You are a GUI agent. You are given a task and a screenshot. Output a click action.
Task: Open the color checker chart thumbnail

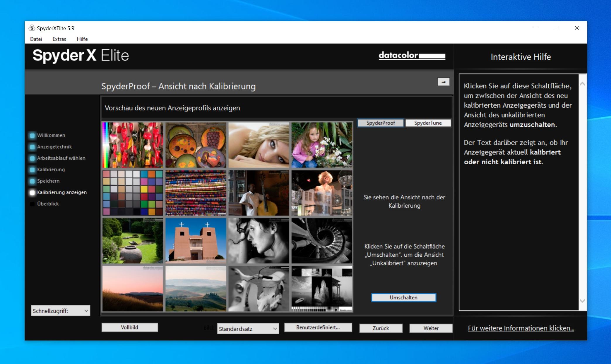pos(133,193)
